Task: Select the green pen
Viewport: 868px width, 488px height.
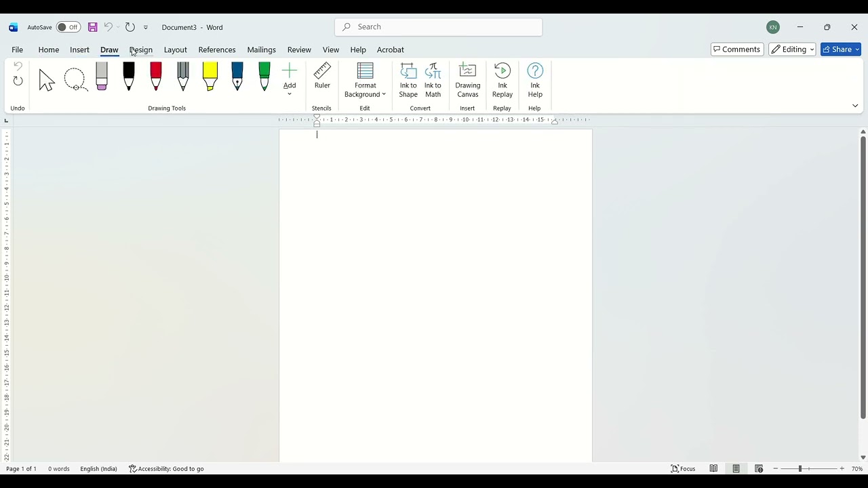Action: (264, 77)
